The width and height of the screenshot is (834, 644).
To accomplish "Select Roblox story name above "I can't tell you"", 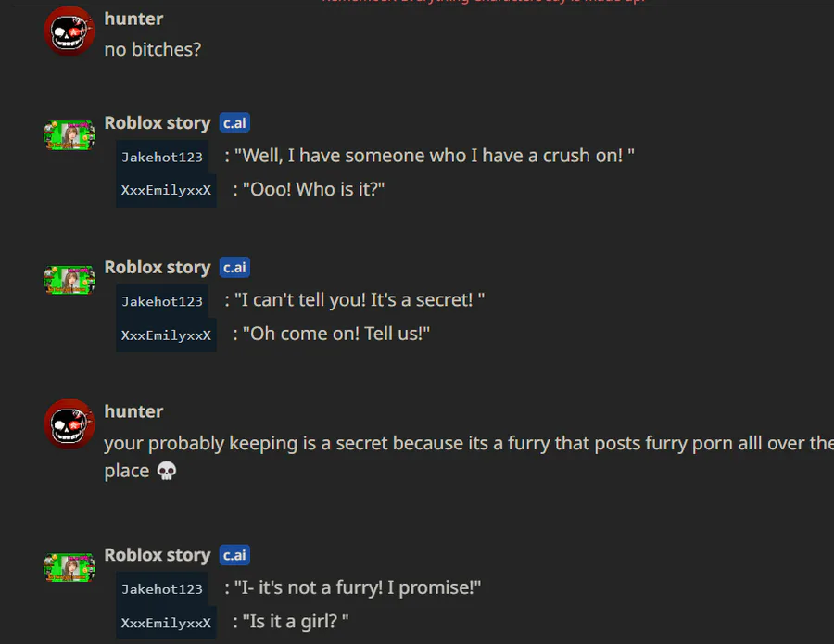I will tap(158, 268).
